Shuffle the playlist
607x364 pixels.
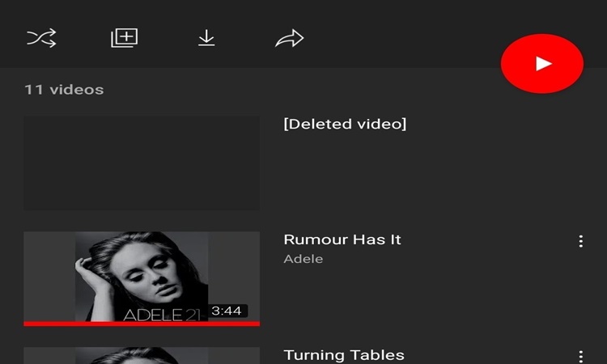41,38
